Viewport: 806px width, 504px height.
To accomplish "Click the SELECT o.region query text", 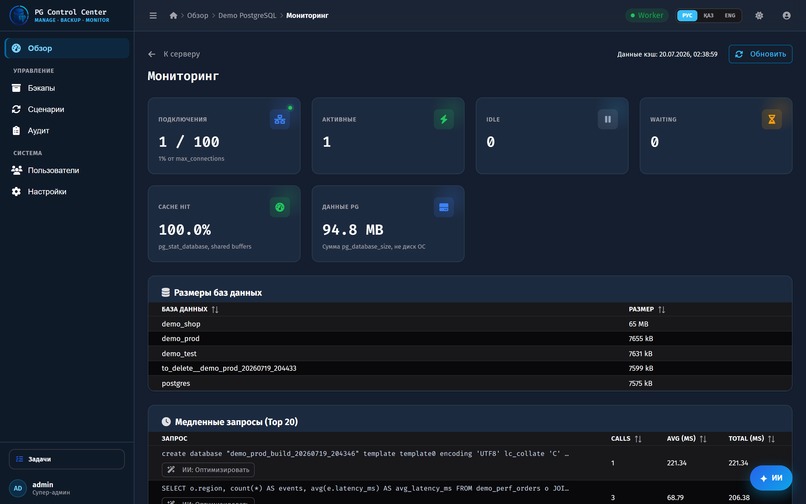I will point(365,488).
